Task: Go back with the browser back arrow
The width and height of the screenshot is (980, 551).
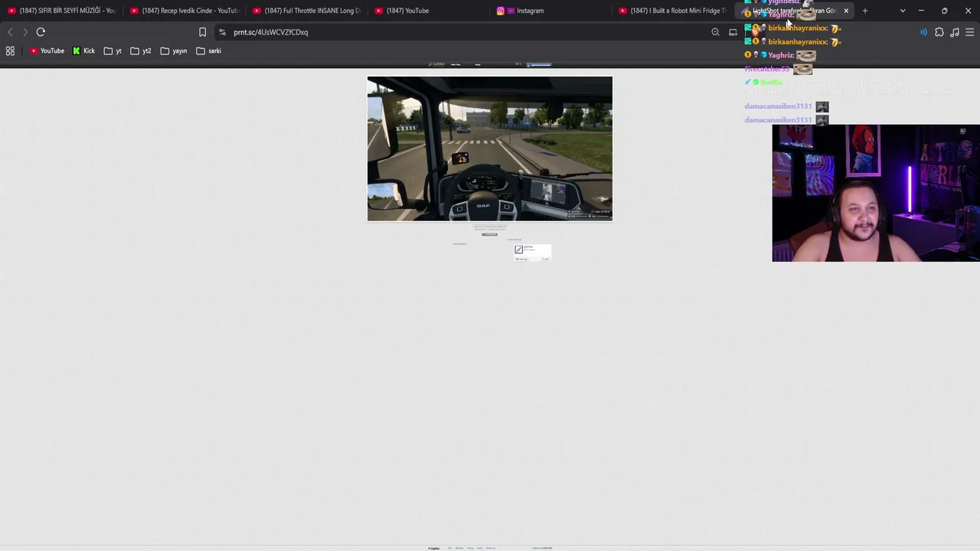Action: 10,32
